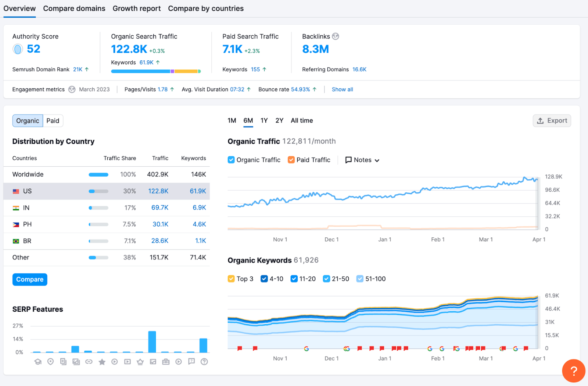The image size is (588, 386).
Task: Switch to the Compare domains tab
Action: point(74,8)
